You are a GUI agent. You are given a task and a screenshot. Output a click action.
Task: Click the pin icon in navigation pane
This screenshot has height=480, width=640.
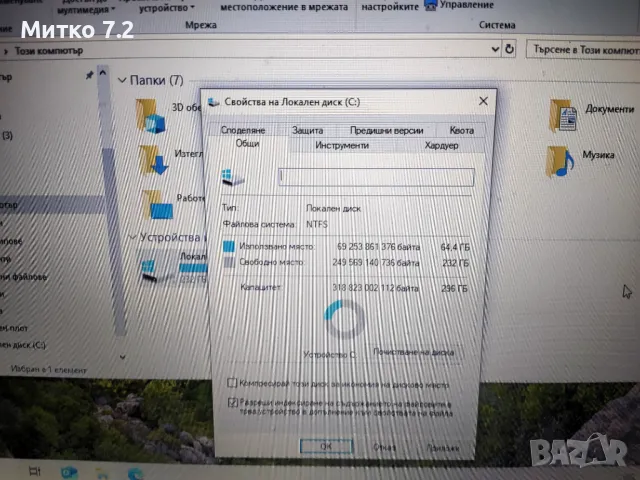[89, 75]
